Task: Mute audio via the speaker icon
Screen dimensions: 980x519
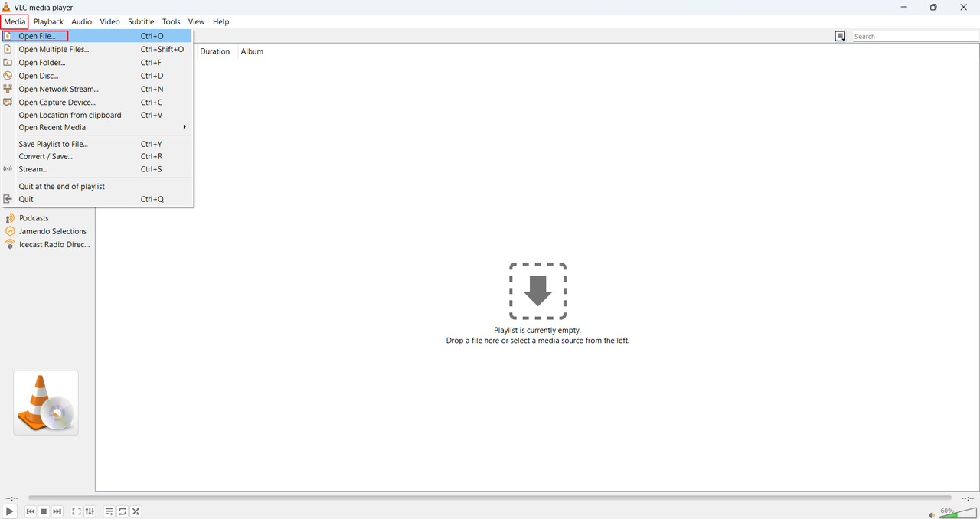Action: 933,514
